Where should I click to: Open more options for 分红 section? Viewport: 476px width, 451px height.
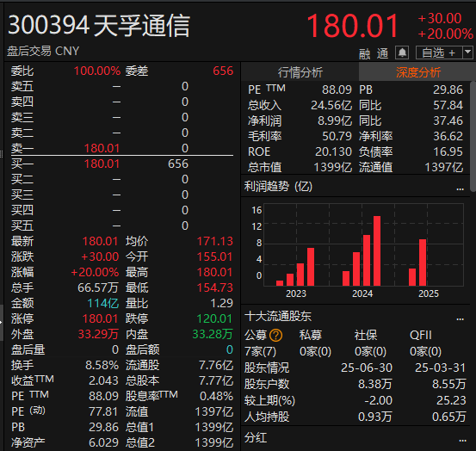point(462,440)
